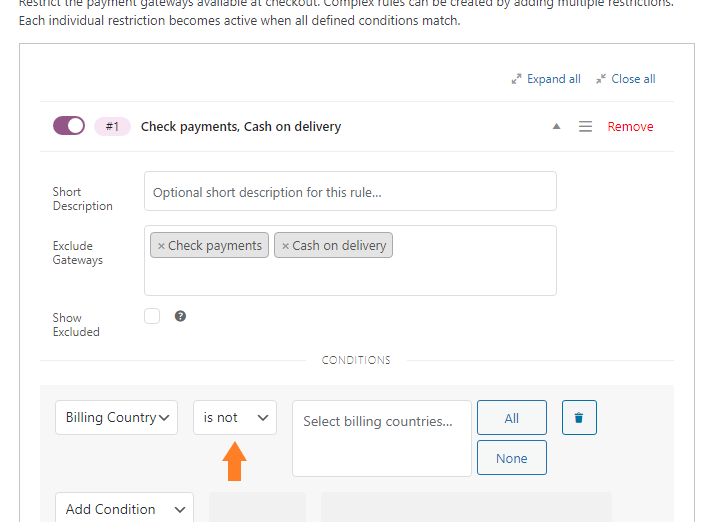Image resolution: width=715 pixels, height=522 pixels.
Task: Click the Close all arrows icon
Action: click(x=601, y=79)
